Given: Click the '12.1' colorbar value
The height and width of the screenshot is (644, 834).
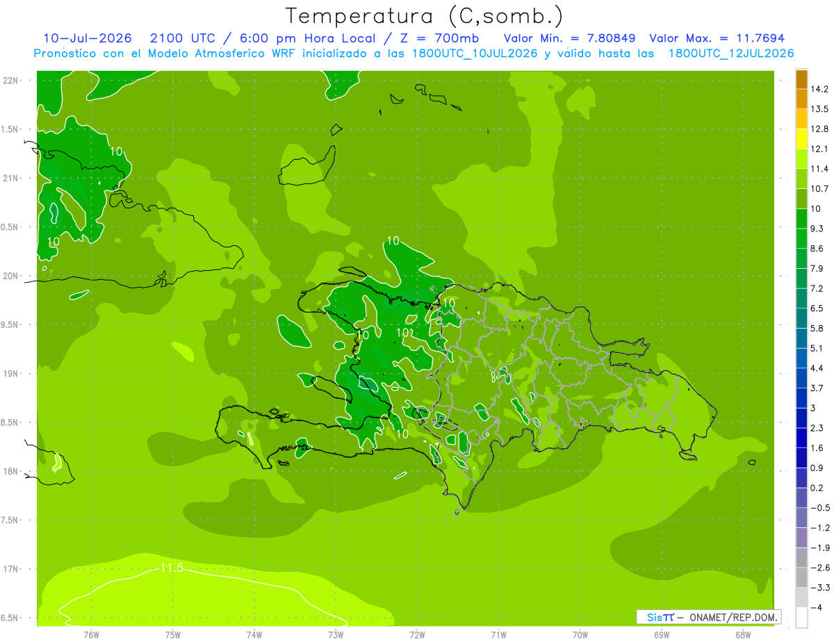Looking at the screenshot, I should [820, 149].
